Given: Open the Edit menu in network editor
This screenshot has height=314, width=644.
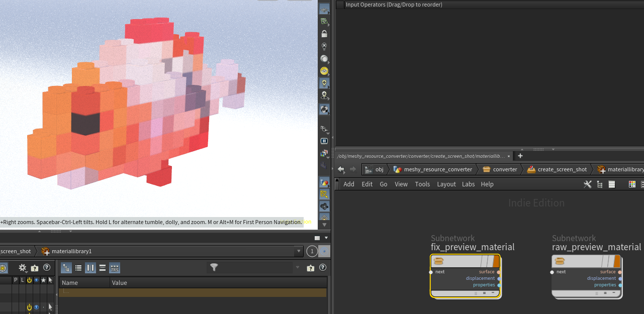Looking at the screenshot, I should (367, 184).
